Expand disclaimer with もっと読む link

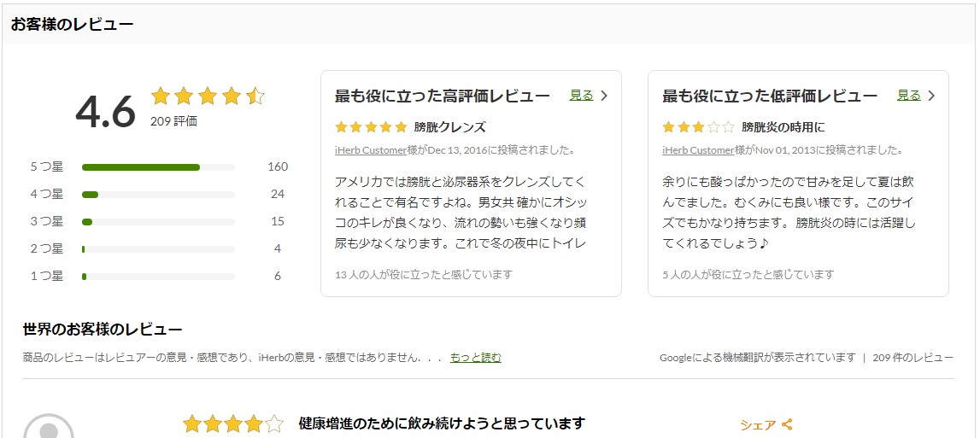click(475, 358)
